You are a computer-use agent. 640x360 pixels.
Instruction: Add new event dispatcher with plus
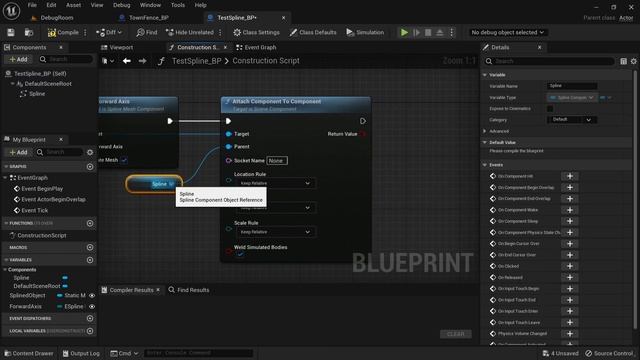(x=90, y=318)
